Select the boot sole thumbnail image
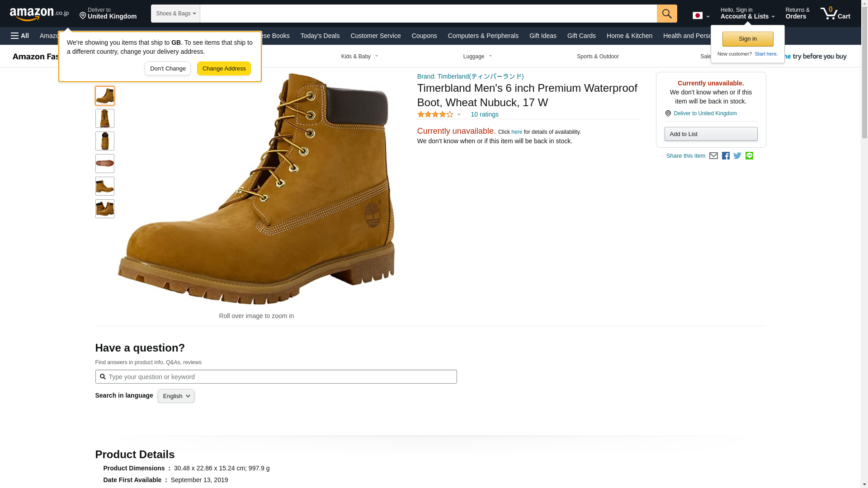 tap(105, 164)
